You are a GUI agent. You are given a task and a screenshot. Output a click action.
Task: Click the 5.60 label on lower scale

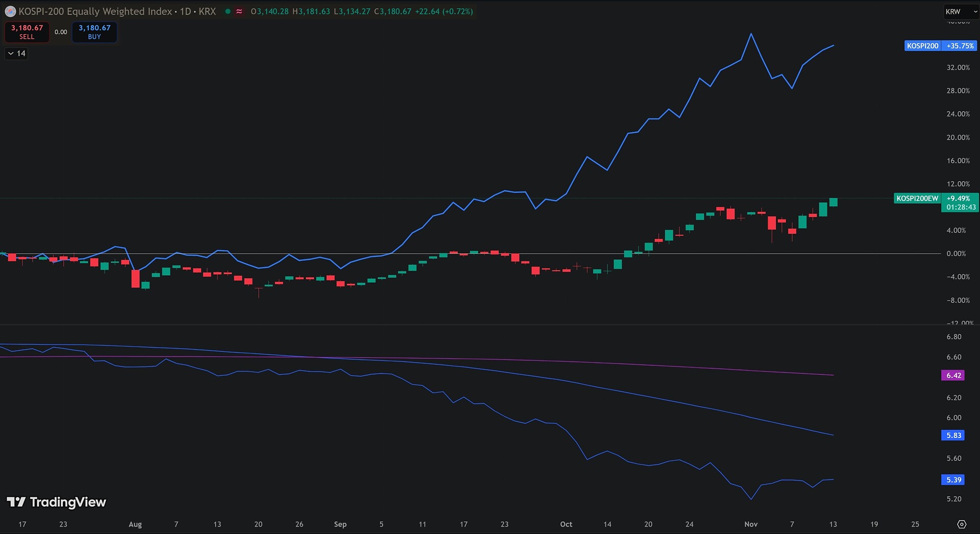(x=953, y=458)
